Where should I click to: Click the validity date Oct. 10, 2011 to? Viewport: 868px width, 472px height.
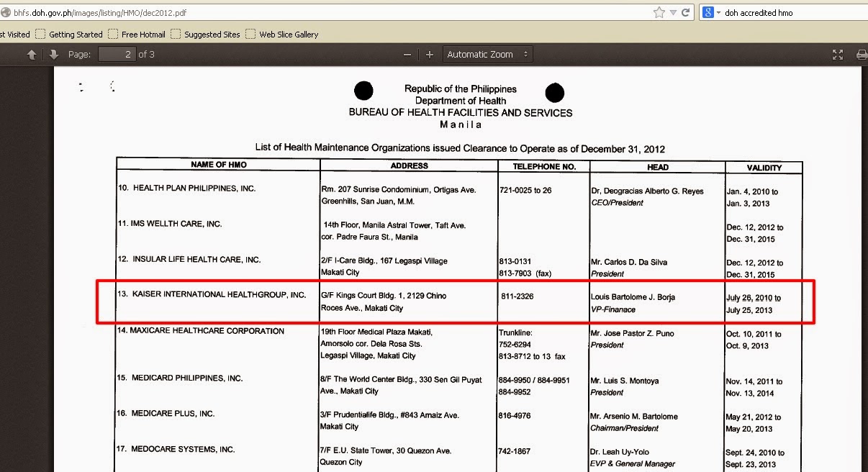pyautogui.click(x=754, y=334)
